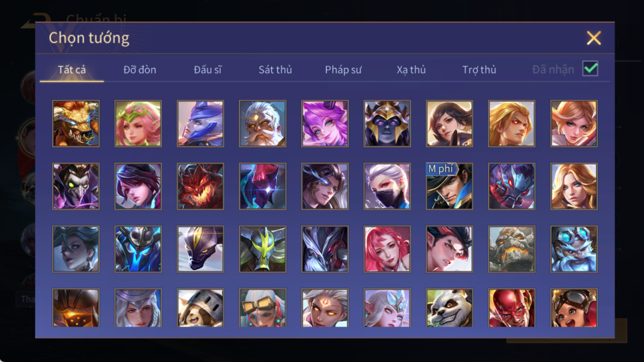Viewport: 644px width, 362px height.
Task: Show the 'Pháp sư' hero category
Action: tap(343, 70)
